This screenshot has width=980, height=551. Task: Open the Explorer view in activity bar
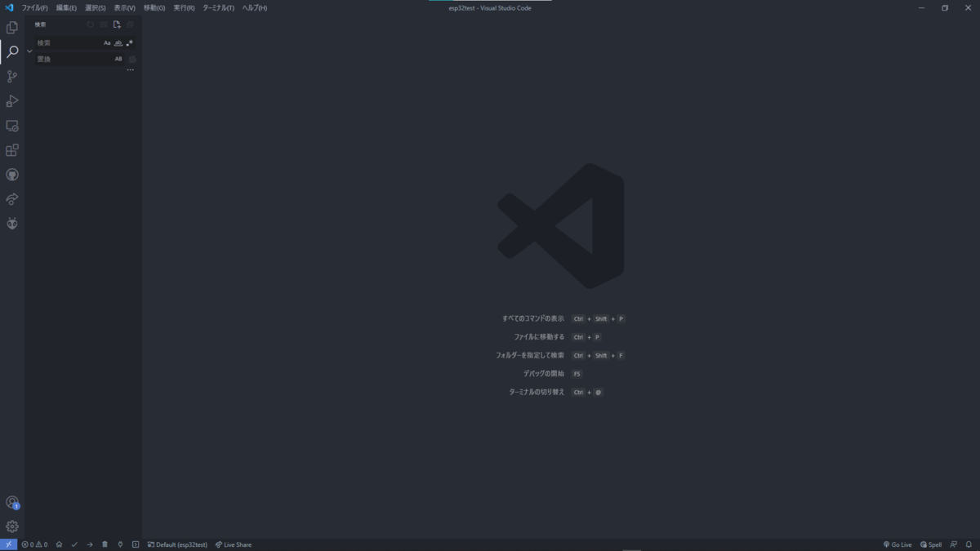(x=12, y=28)
